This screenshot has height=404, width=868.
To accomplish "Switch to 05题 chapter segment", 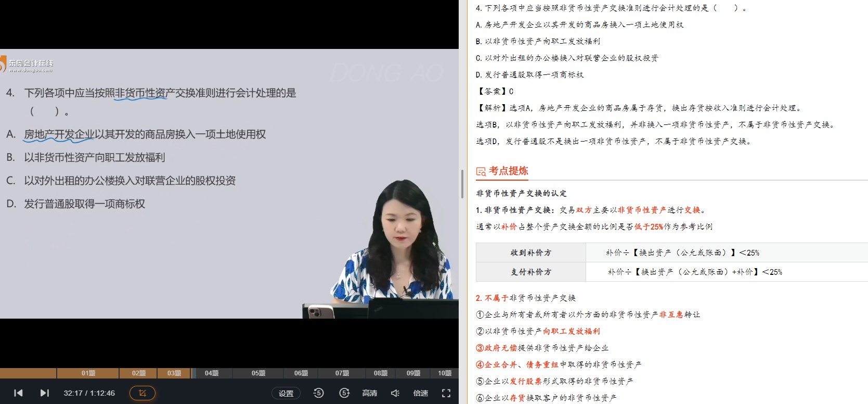I will (x=258, y=373).
